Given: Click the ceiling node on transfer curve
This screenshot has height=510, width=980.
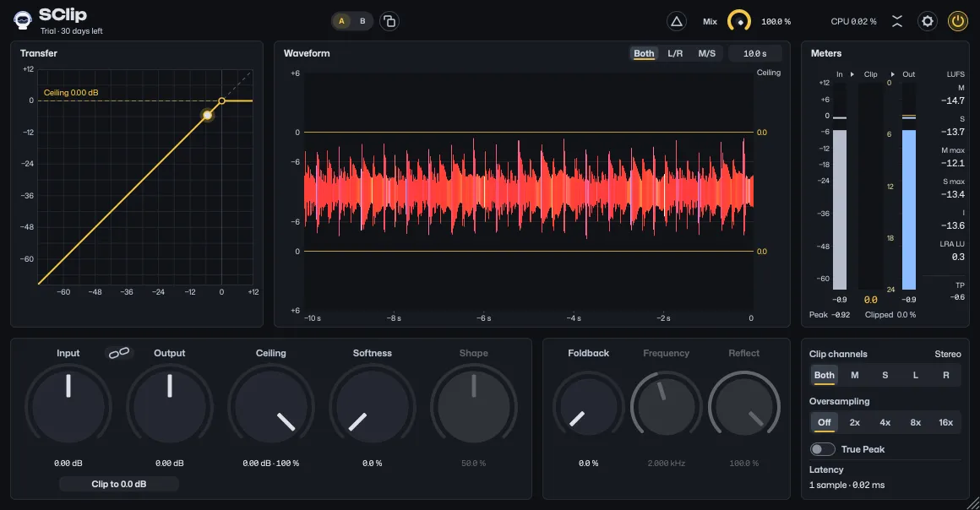Looking at the screenshot, I should (x=221, y=100).
